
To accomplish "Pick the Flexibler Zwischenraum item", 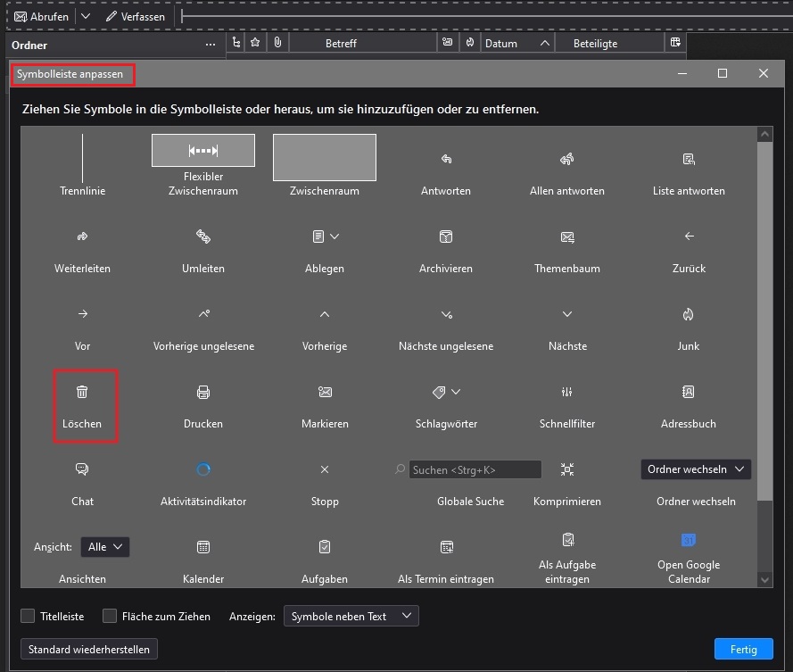I will tap(203, 165).
